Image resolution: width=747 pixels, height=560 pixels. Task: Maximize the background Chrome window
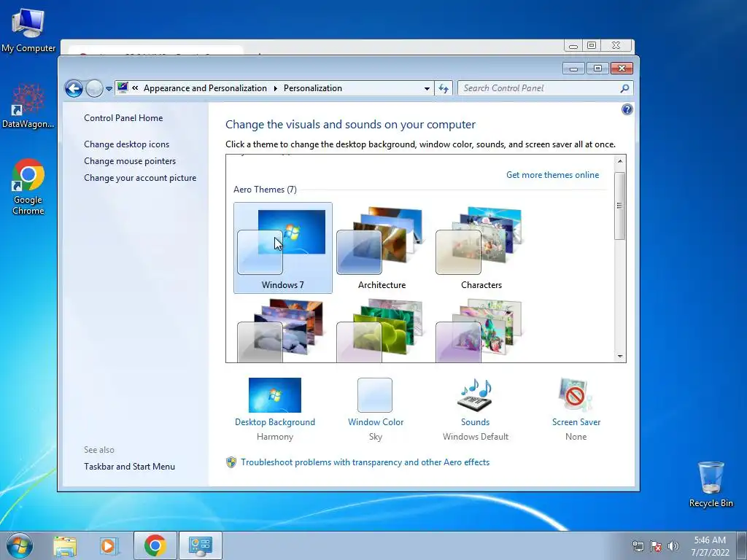[x=591, y=46]
